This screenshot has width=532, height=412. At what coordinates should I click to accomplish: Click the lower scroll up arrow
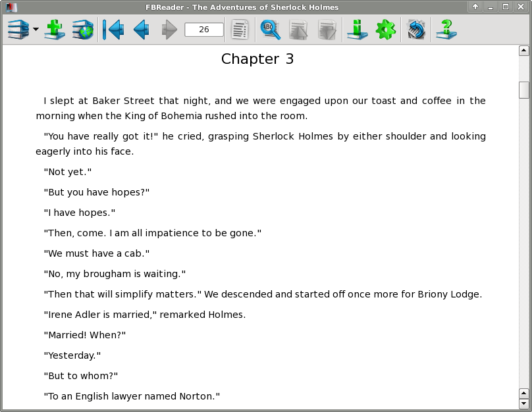524,394
